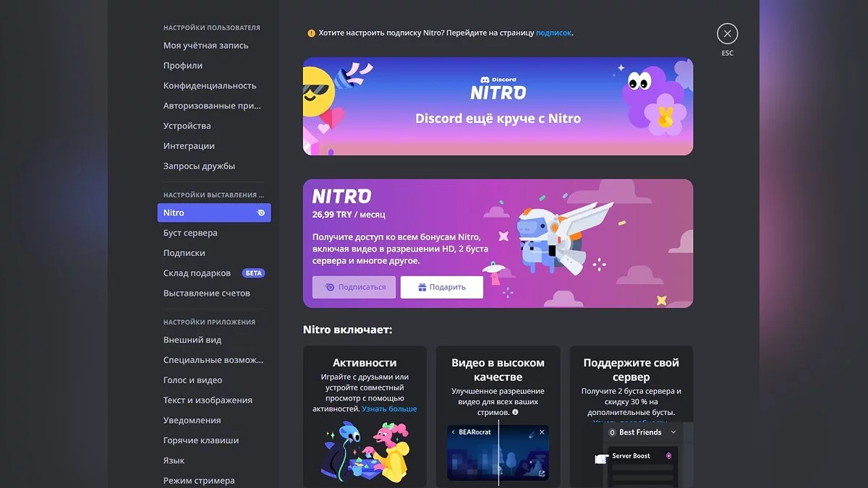868x488 pixels.
Task: Click the NITRO logo on the price card
Action: pyautogui.click(x=341, y=196)
